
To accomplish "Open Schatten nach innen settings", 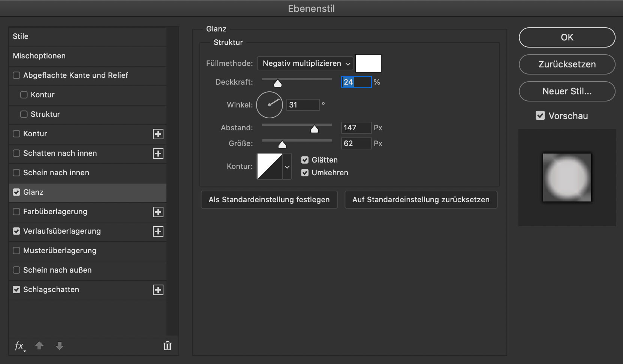I will 60,153.
